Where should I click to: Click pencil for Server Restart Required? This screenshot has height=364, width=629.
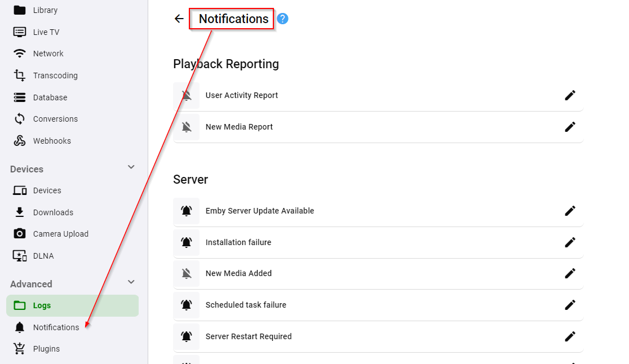(570, 336)
